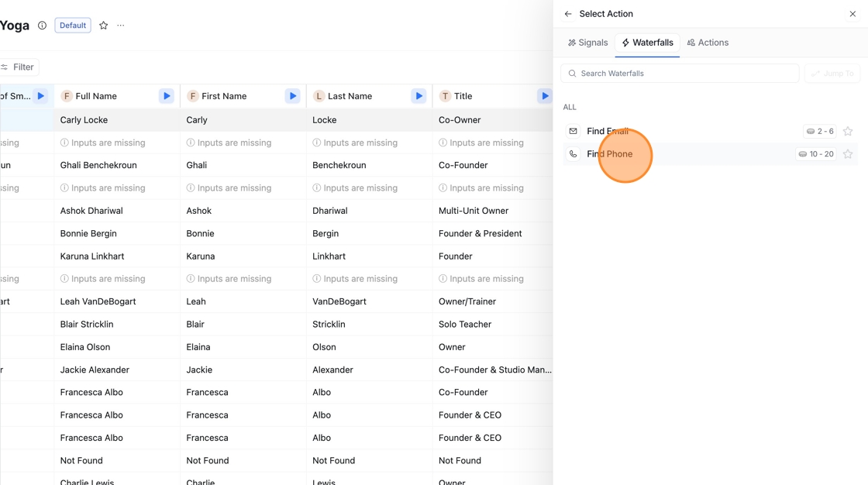Click the First Name column header

[x=243, y=96]
